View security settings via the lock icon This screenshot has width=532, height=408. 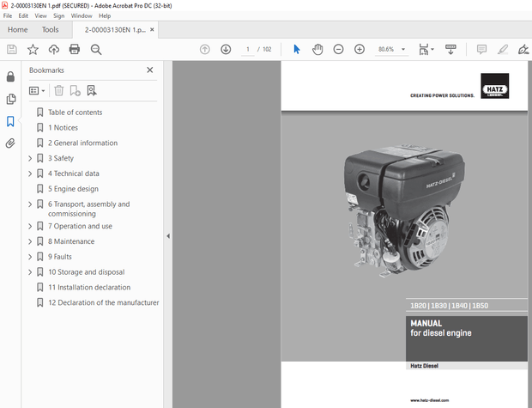(x=10, y=76)
